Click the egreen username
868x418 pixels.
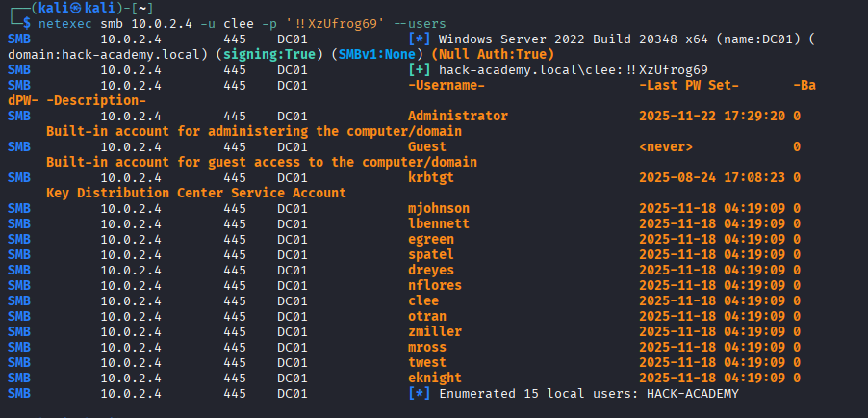point(431,239)
